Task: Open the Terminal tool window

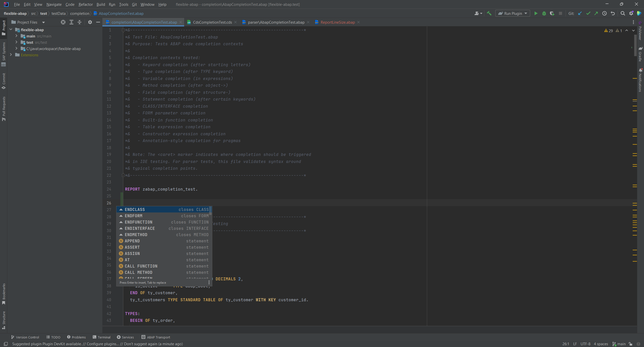Action: 101,337
